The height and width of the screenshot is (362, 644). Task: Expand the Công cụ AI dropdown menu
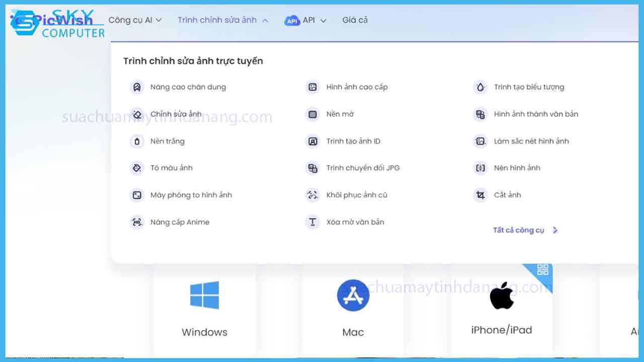coord(135,20)
